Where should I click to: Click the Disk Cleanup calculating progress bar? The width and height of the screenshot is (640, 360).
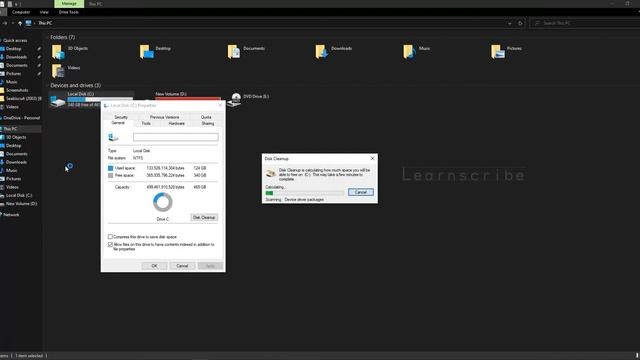coord(304,193)
